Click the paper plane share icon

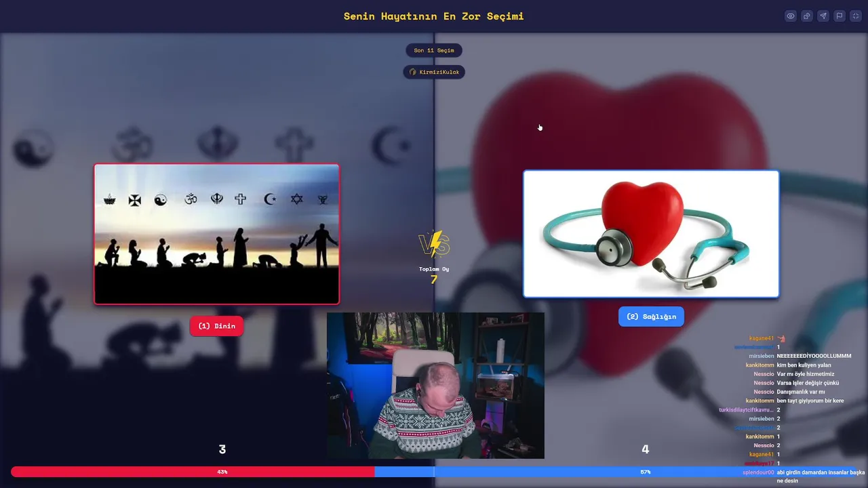(x=823, y=16)
